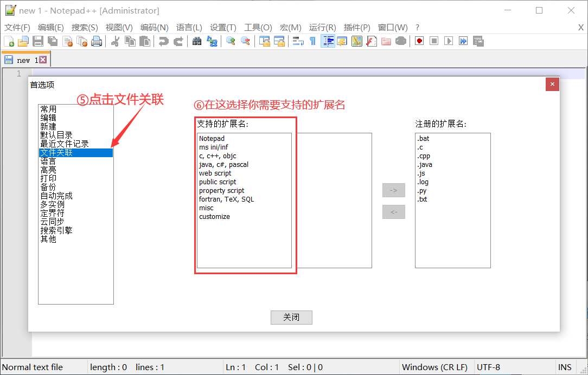Select .py in registered extensions
Image resolution: width=588 pixels, height=375 pixels.
pos(452,191)
